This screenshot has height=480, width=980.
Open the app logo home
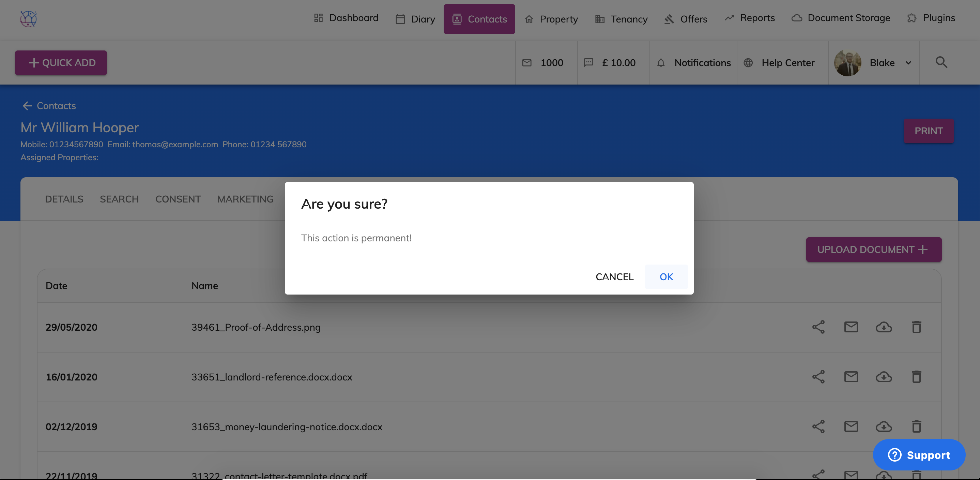[x=29, y=19]
